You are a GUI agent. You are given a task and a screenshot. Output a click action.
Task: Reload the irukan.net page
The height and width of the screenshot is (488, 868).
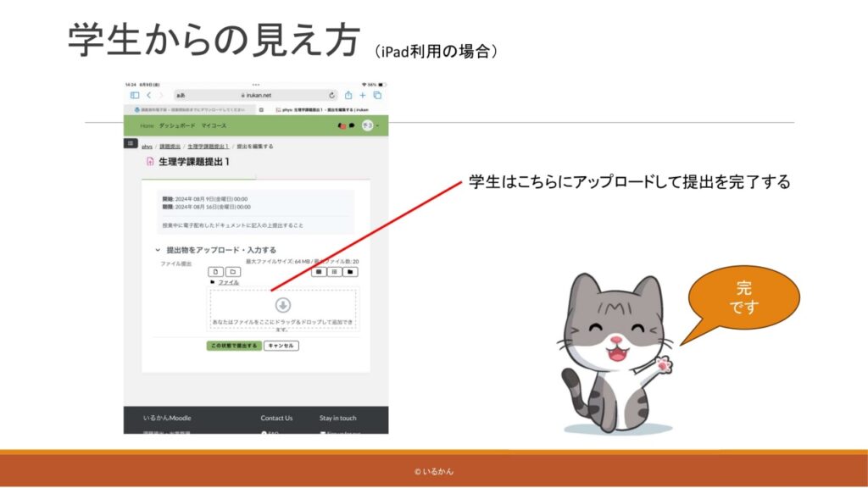click(332, 96)
